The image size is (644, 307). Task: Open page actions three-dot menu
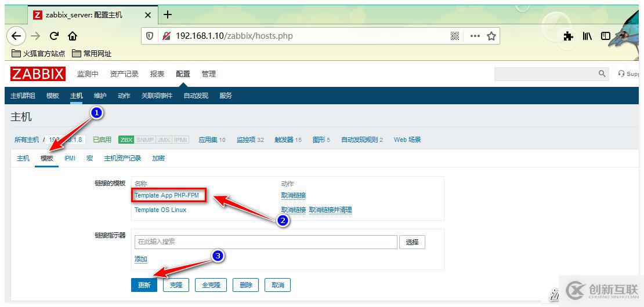click(475, 36)
